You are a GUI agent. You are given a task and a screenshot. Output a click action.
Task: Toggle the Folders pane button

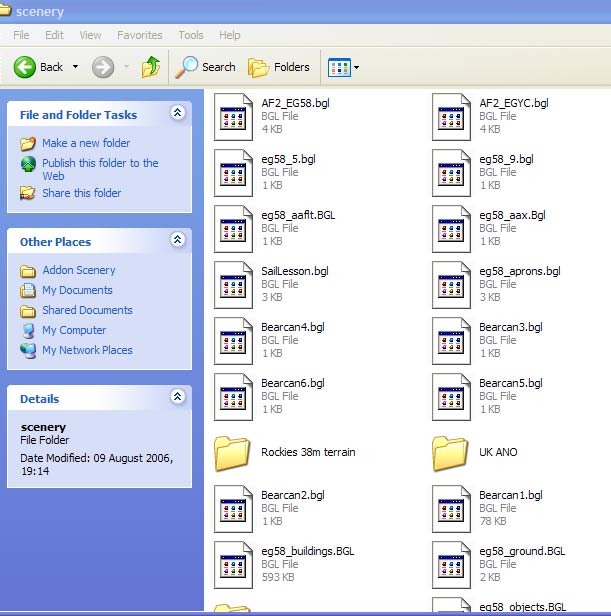279,67
